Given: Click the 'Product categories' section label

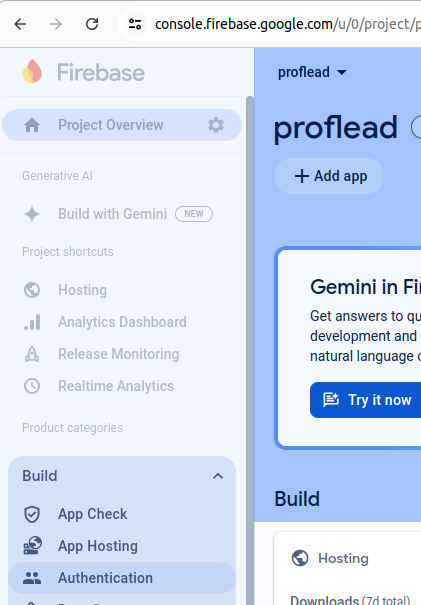Looking at the screenshot, I should coord(72,428).
